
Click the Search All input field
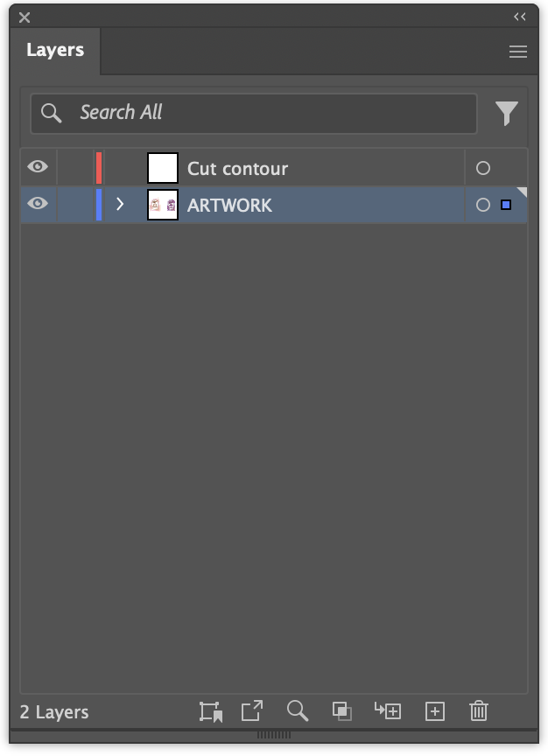(x=263, y=113)
